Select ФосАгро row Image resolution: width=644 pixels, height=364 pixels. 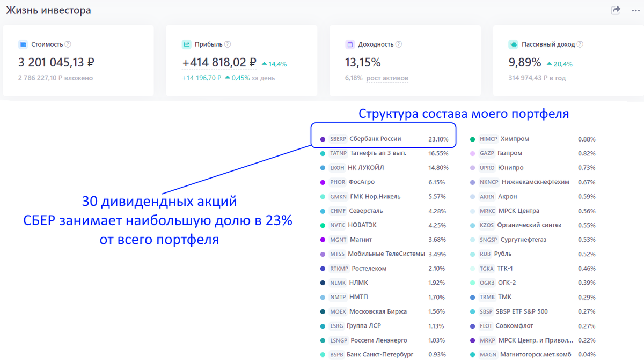[384, 182]
